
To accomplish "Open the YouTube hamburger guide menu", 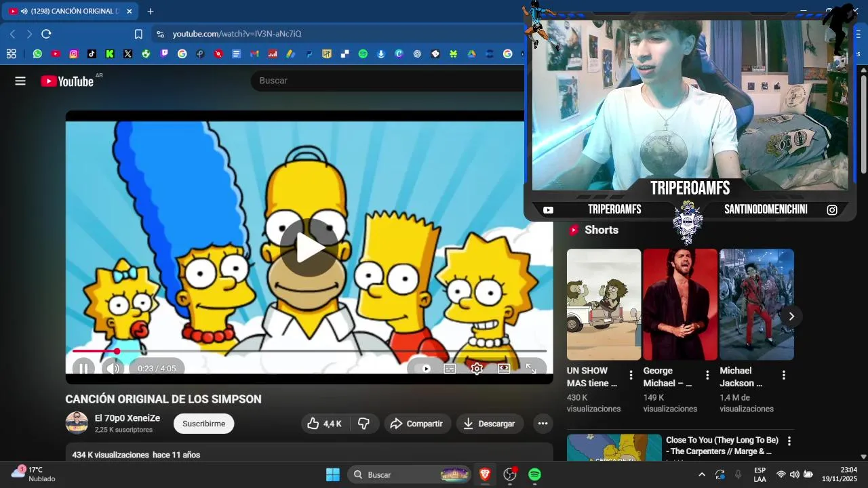I will point(20,81).
